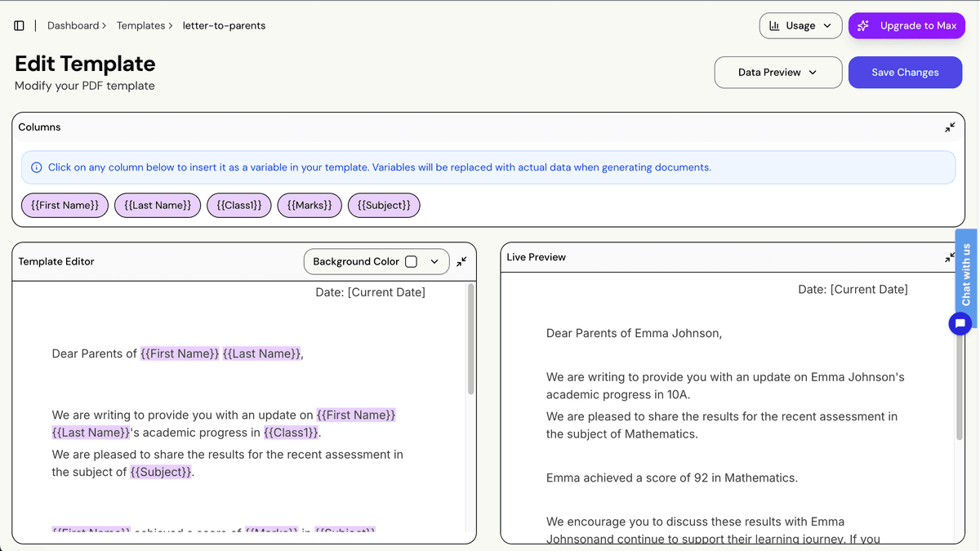
Task: Insert the {{Marks}} variable
Action: 309,205
